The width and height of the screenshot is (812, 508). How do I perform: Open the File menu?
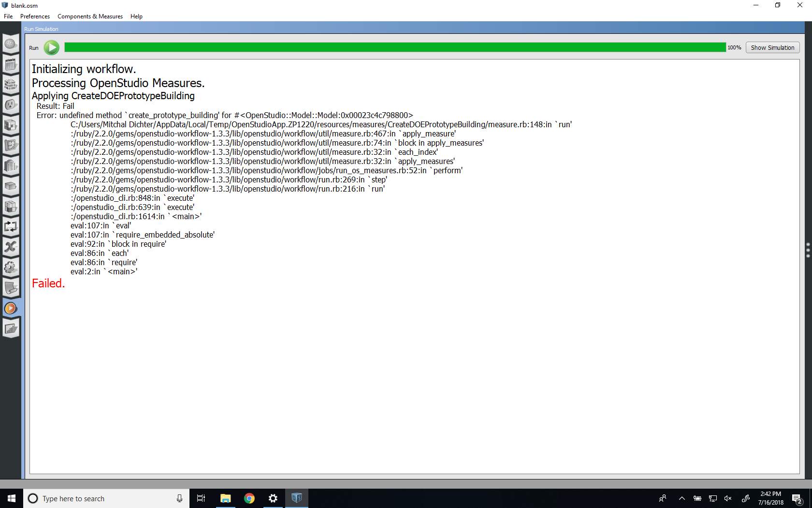point(8,16)
